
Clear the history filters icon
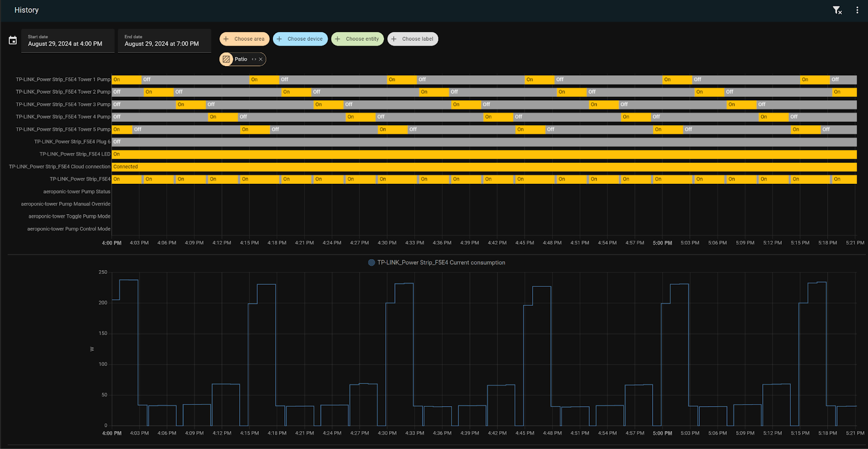[837, 10]
